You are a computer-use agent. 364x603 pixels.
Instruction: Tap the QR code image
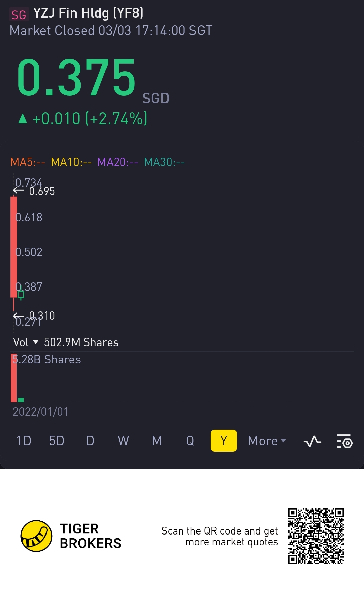[x=316, y=536]
